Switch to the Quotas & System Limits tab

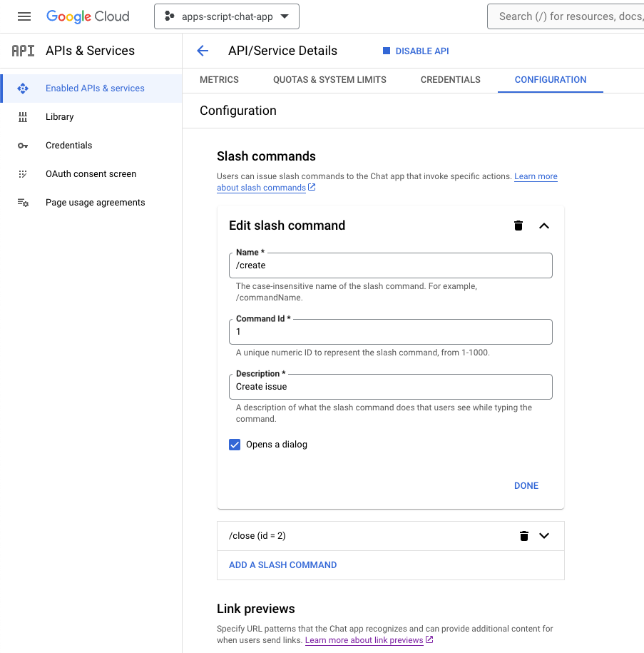pyautogui.click(x=329, y=80)
